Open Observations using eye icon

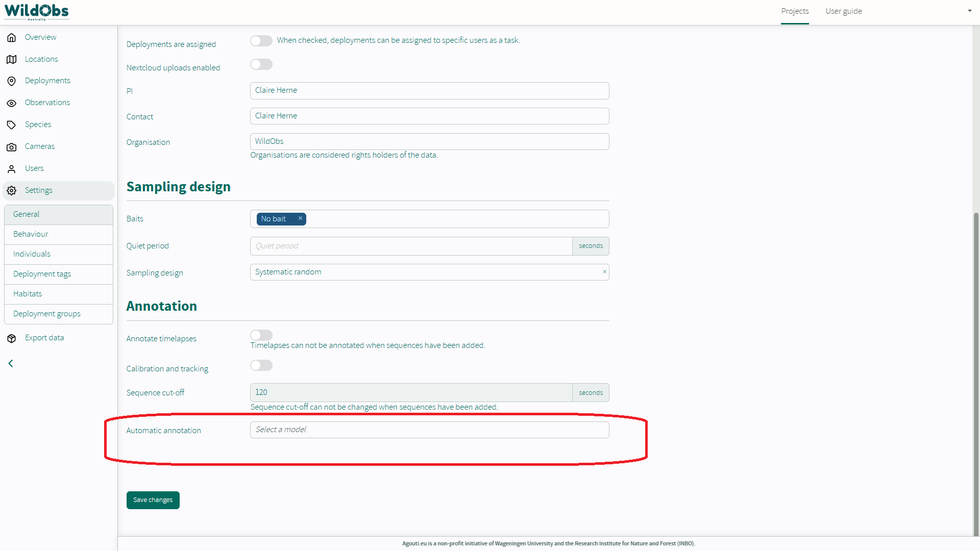(x=11, y=103)
